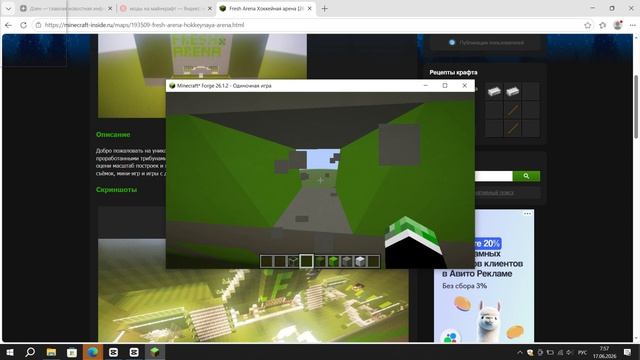Open the taskbar volume icon
This screenshot has width=640, height=360.
pyautogui.click(x=569, y=352)
